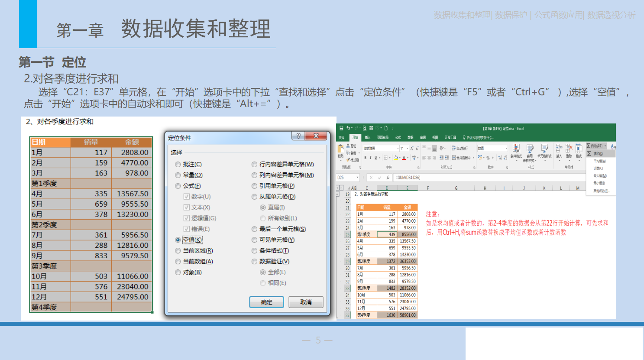Expand the Font Color dropdown arrow
Screen dimensions: 644x360
408,158
